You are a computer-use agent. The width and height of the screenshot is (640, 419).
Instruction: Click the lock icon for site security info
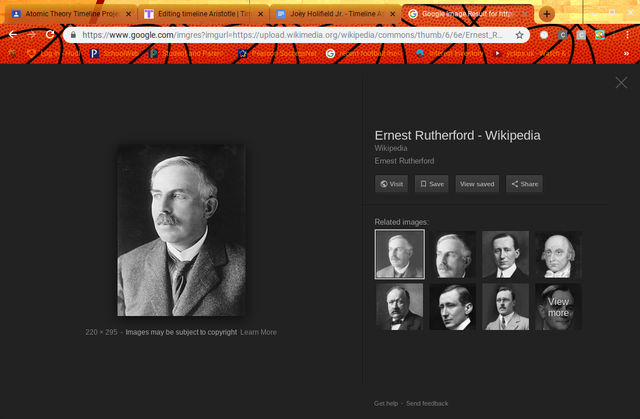point(73,35)
